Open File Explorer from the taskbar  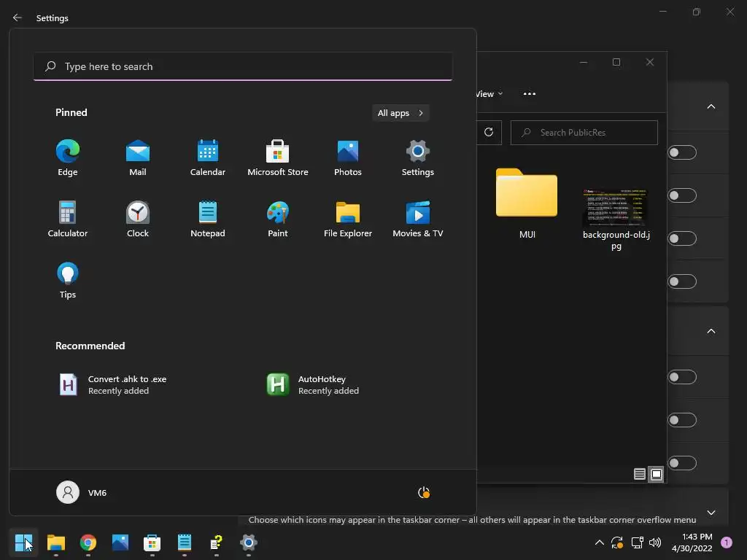point(55,542)
